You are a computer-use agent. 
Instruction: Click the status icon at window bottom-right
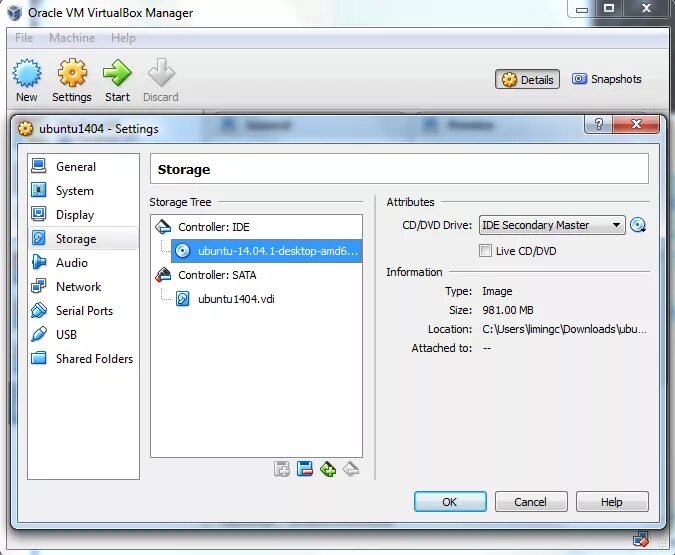coord(640,538)
